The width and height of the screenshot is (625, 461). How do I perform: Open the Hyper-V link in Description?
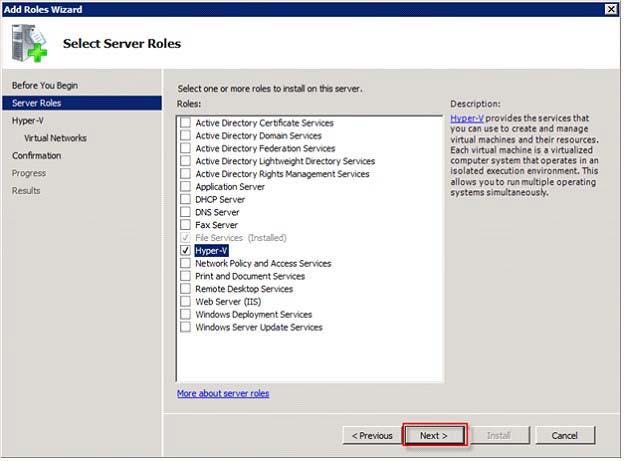[467, 118]
